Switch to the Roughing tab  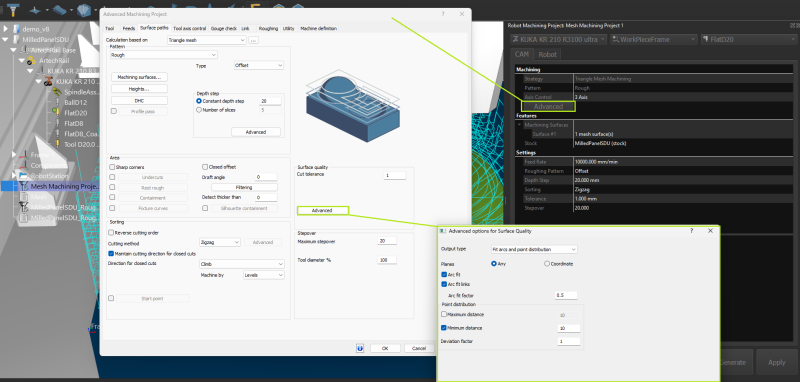click(268, 29)
